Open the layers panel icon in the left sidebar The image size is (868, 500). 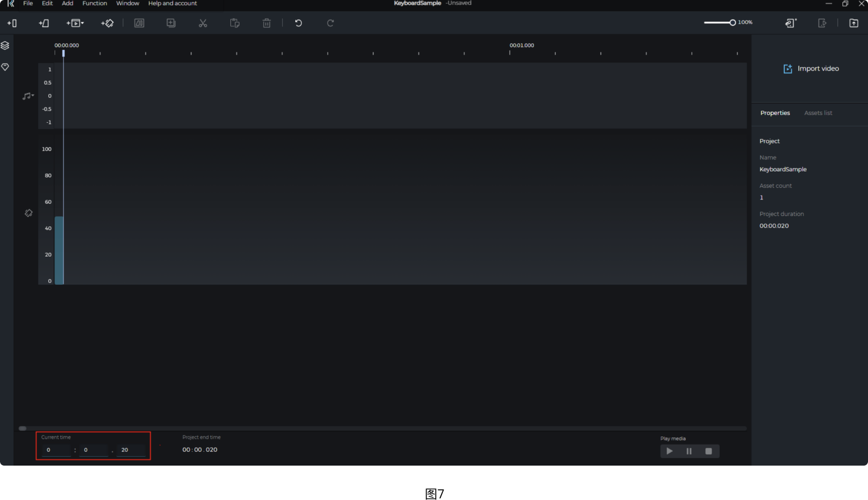click(5, 46)
